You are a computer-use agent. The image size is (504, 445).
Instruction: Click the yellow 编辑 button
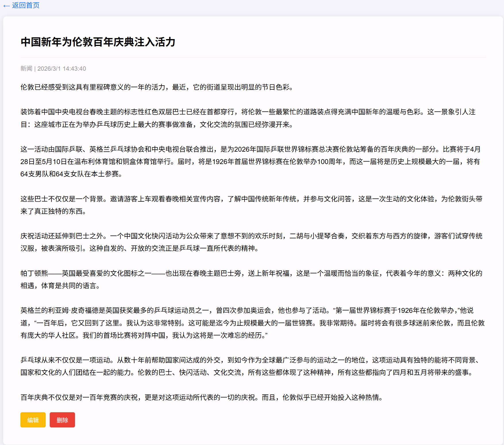pos(33,420)
